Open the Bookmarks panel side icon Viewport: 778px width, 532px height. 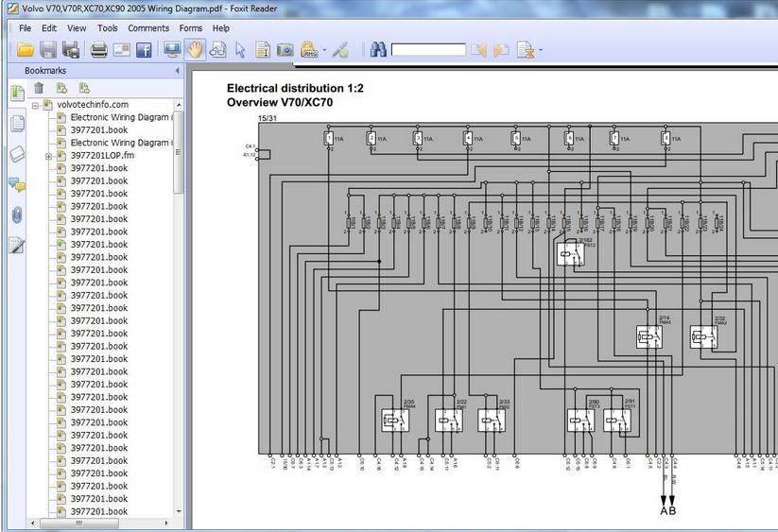(x=17, y=93)
